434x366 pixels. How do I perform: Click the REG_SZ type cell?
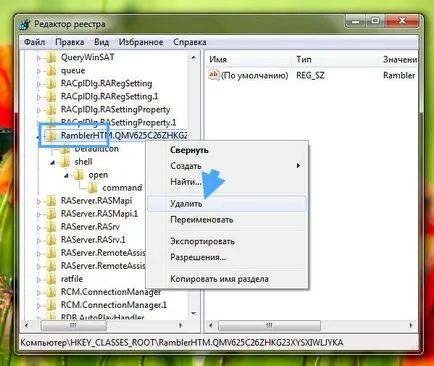point(310,76)
